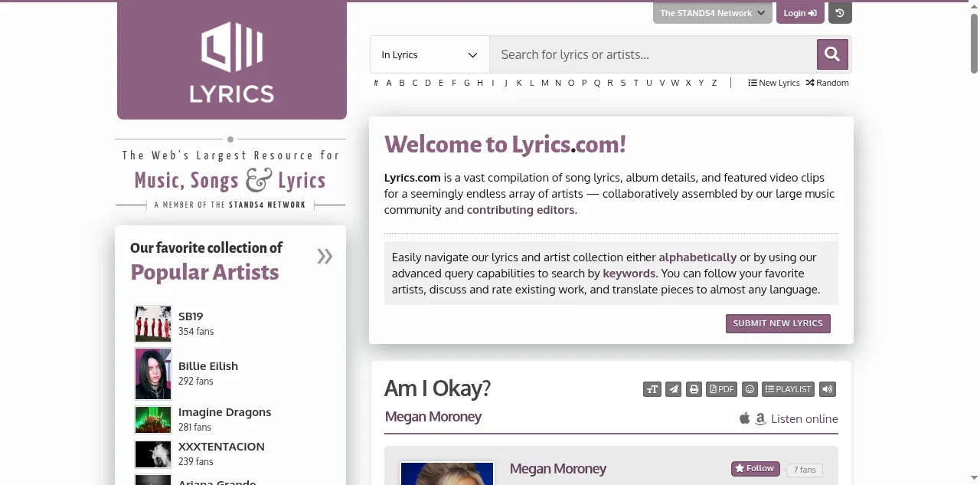Browse artists by letter Q

click(x=597, y=83)
